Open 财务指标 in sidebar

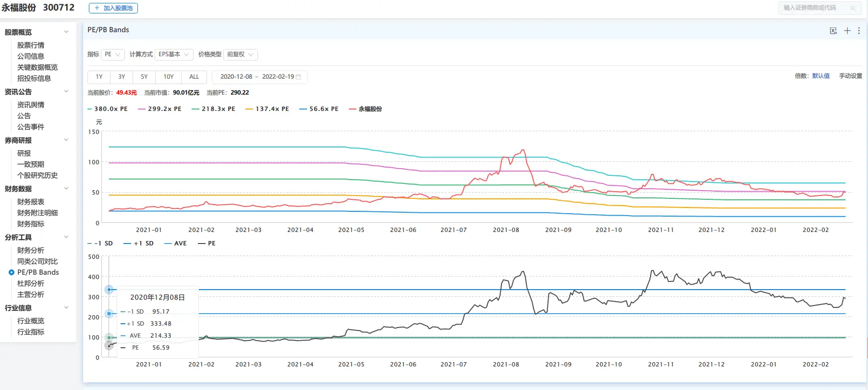click(31, 224)
